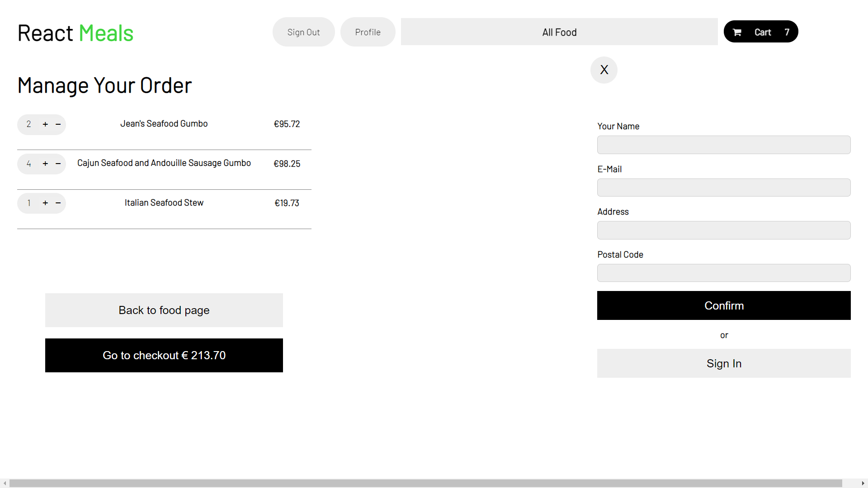Focus the Address input field
Viewport: 868px width, 488px height.
724,230
